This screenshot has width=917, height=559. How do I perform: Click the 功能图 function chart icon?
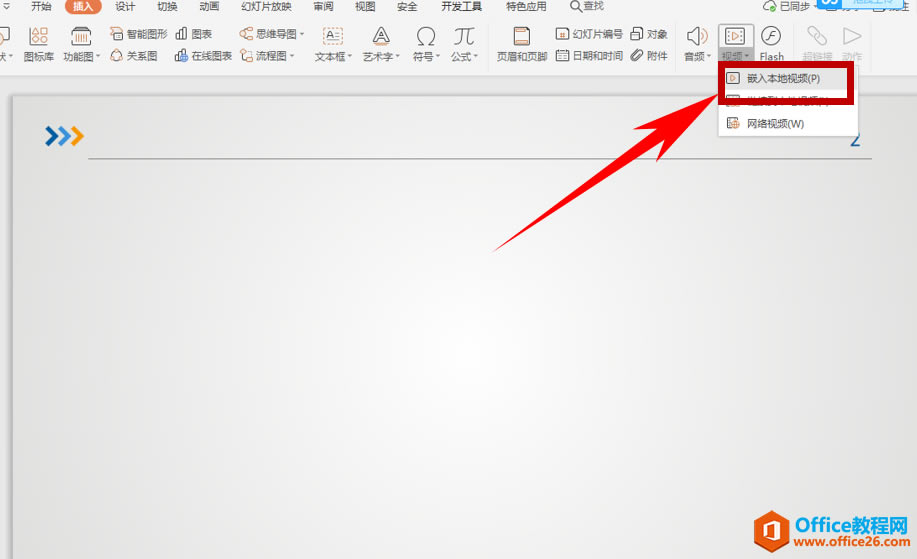81,37
